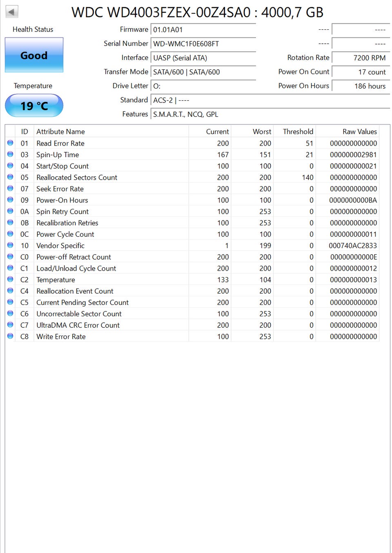The image size is (392, 553).
Task: Click the ID column header
Action: tap(24, 131)
